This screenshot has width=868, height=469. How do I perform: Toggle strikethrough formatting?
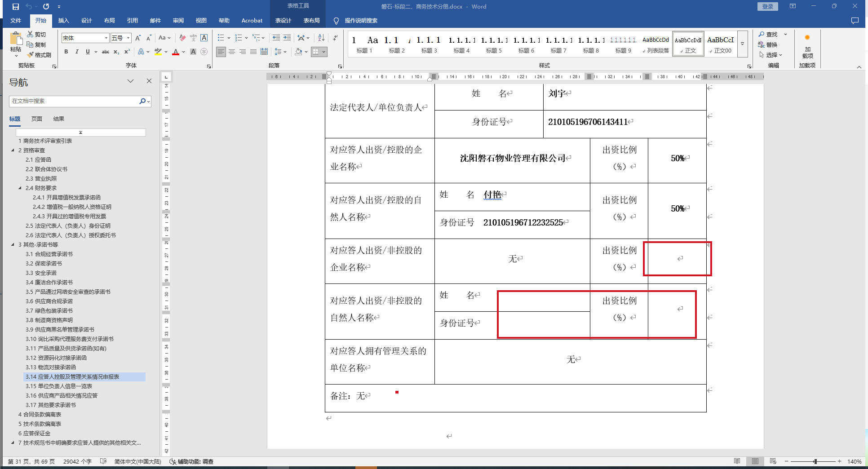click(106, 52)
